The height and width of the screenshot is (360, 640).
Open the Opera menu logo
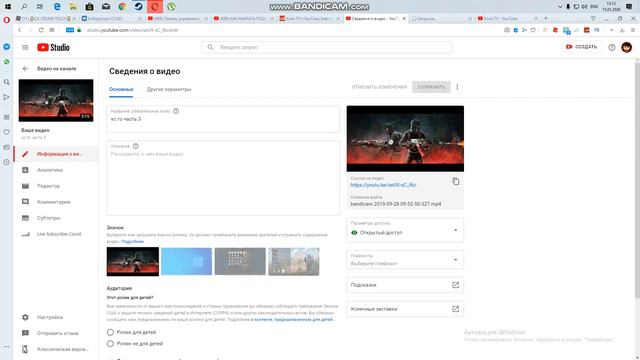(x=7, y=19)
